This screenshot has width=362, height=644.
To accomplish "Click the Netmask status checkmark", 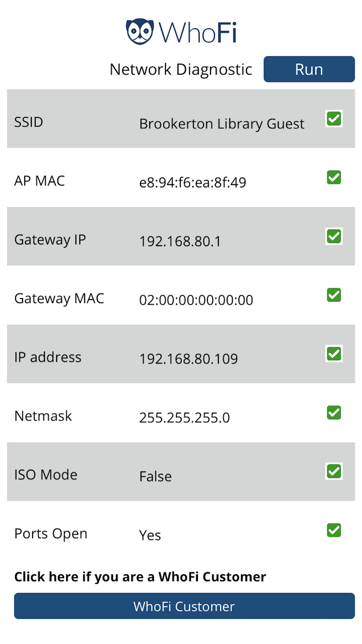I will coord(334,413).
